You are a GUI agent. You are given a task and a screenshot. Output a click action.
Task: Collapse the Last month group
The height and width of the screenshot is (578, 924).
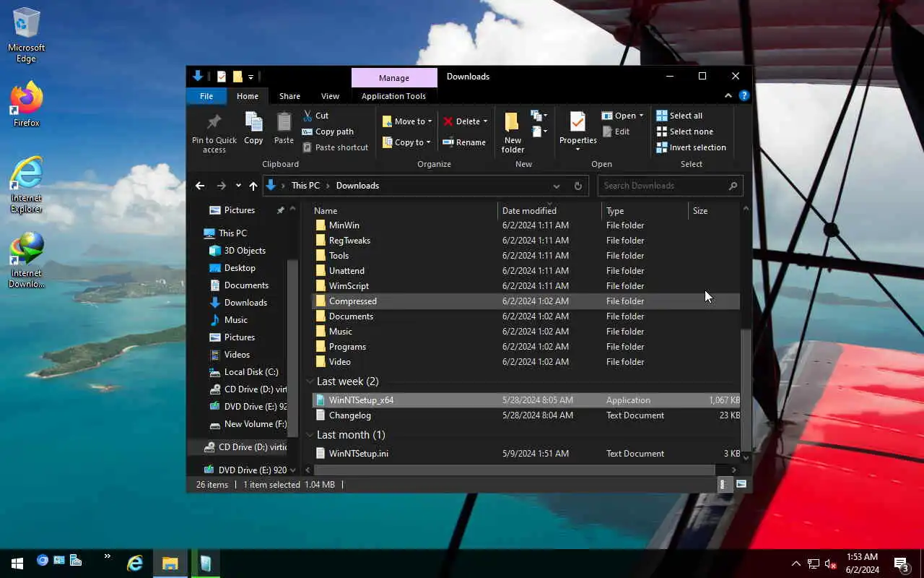click(x=310, y=435)
